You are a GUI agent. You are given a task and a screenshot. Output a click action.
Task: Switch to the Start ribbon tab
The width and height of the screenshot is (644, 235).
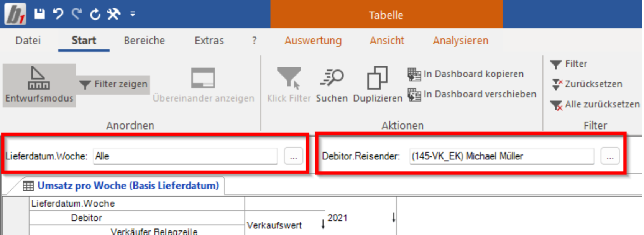[84, 40]
